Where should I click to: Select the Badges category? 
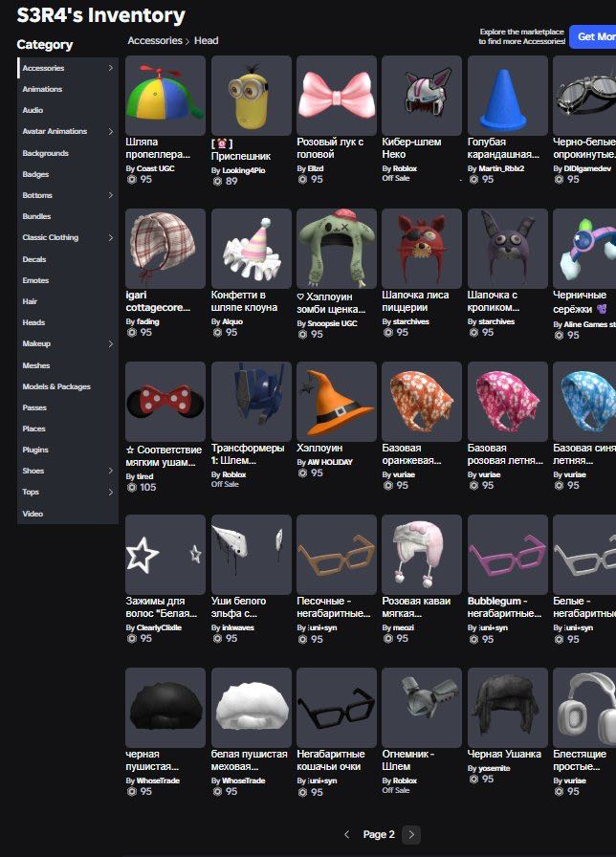pyautogui.click(x=35, y=174)
